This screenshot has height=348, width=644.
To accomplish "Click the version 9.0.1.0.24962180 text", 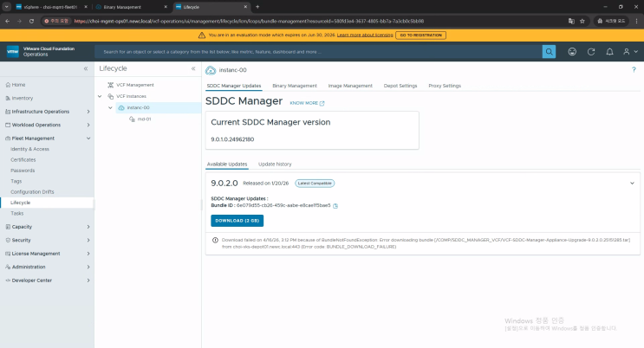I will [x=232, y=139].
